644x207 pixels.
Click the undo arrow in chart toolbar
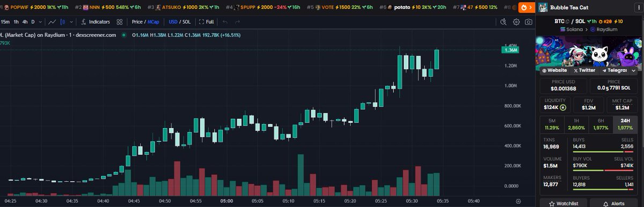(225, 22)
